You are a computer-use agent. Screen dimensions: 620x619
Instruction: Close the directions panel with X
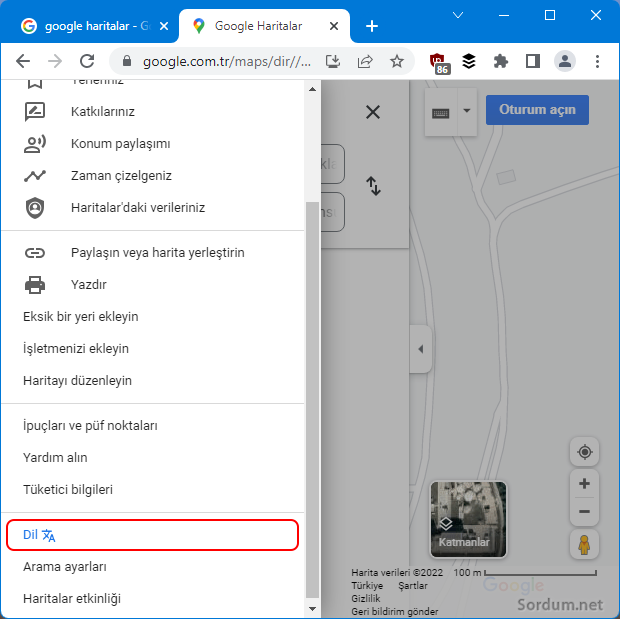tap(373, 112)
